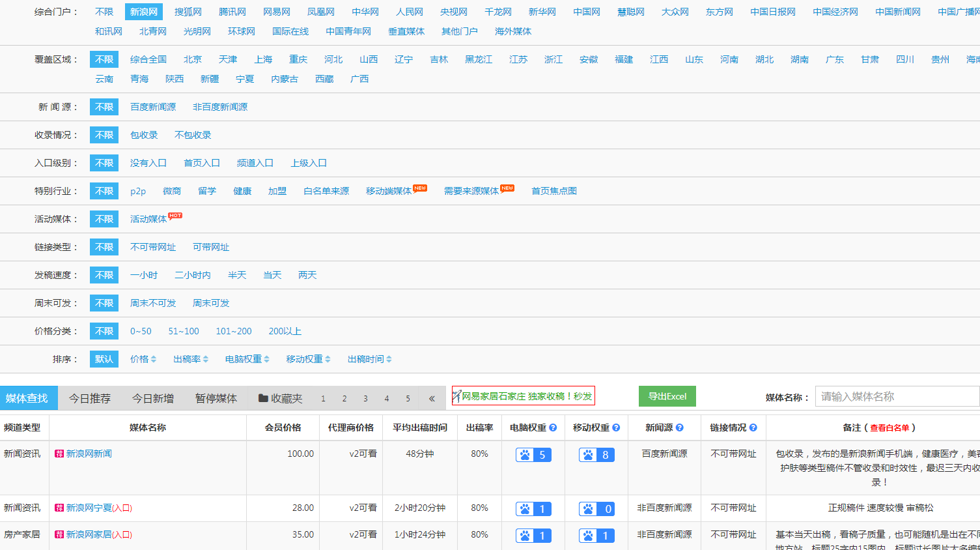
Task: Select 海外媒体 portal filter
Action: pos(513,31)
